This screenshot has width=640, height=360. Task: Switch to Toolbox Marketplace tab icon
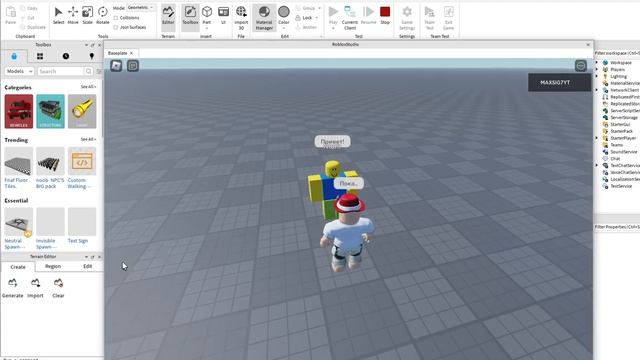(14, 56)
